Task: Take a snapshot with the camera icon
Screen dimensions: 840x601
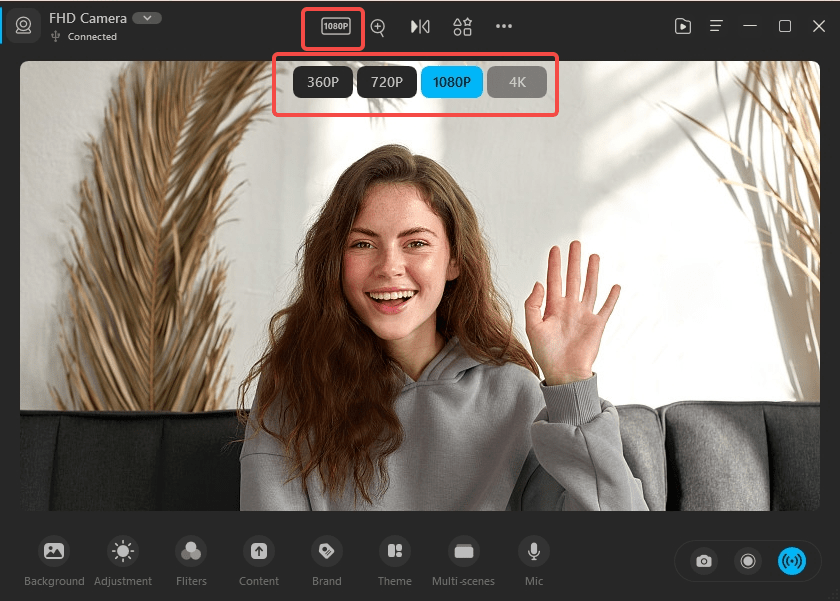Action: [703, 561]
